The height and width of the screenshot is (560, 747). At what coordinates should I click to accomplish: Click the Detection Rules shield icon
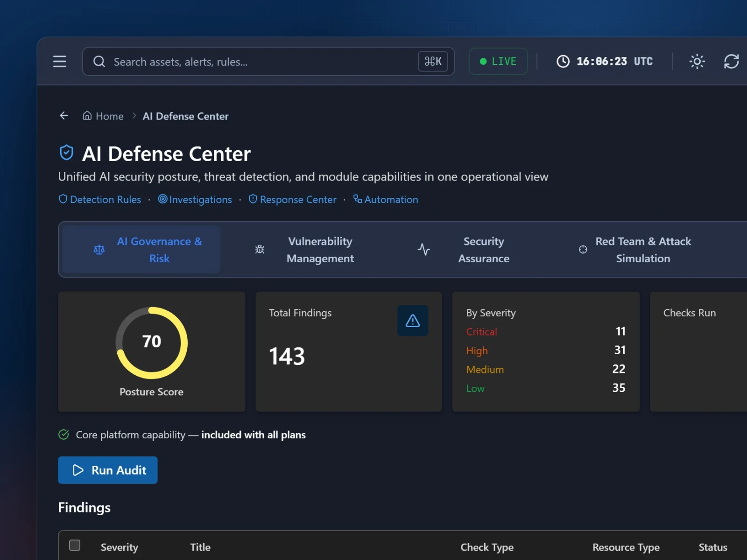[63, 199]
